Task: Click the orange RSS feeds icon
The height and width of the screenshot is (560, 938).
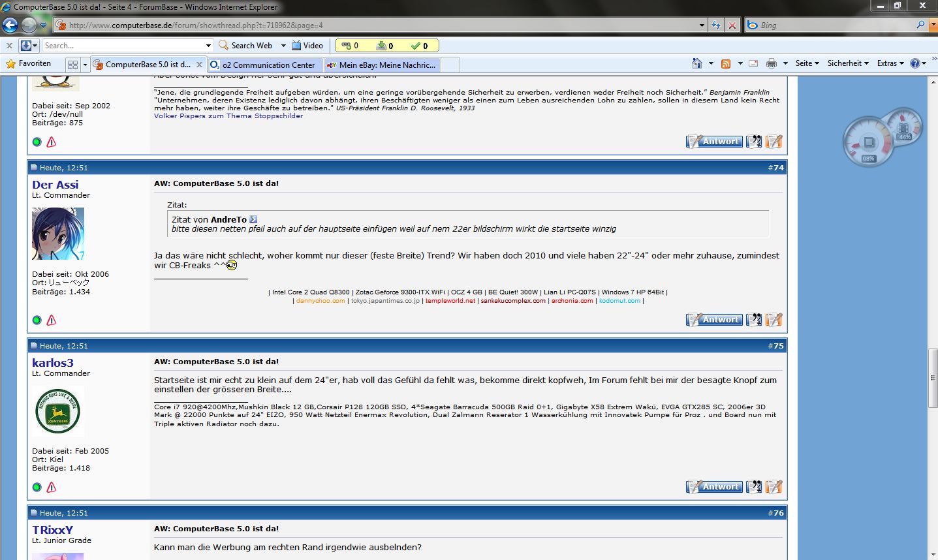Action: 725,63
